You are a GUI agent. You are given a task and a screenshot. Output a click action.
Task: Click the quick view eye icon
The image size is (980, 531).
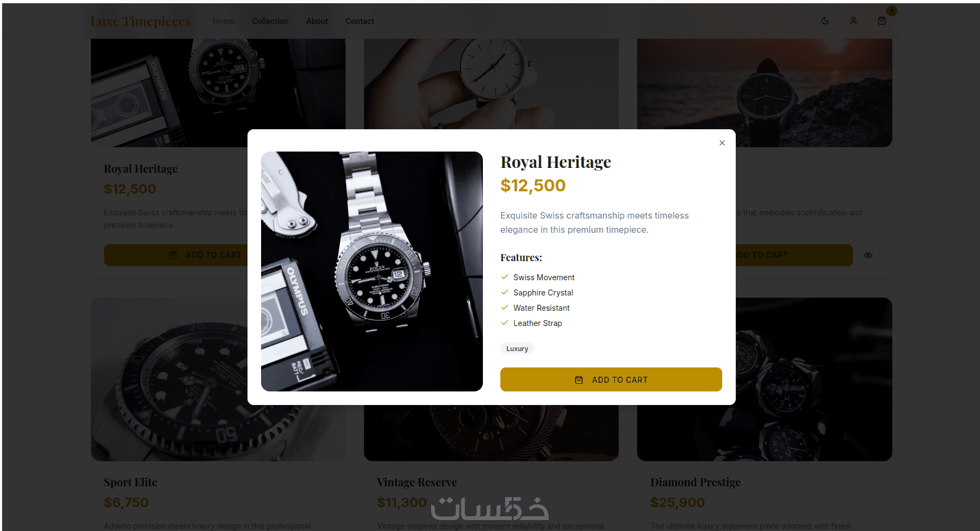pos(868,255)
